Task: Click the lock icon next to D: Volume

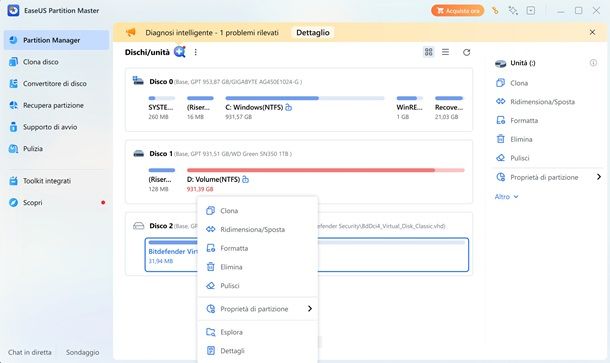Action: (x=245, y=179)
